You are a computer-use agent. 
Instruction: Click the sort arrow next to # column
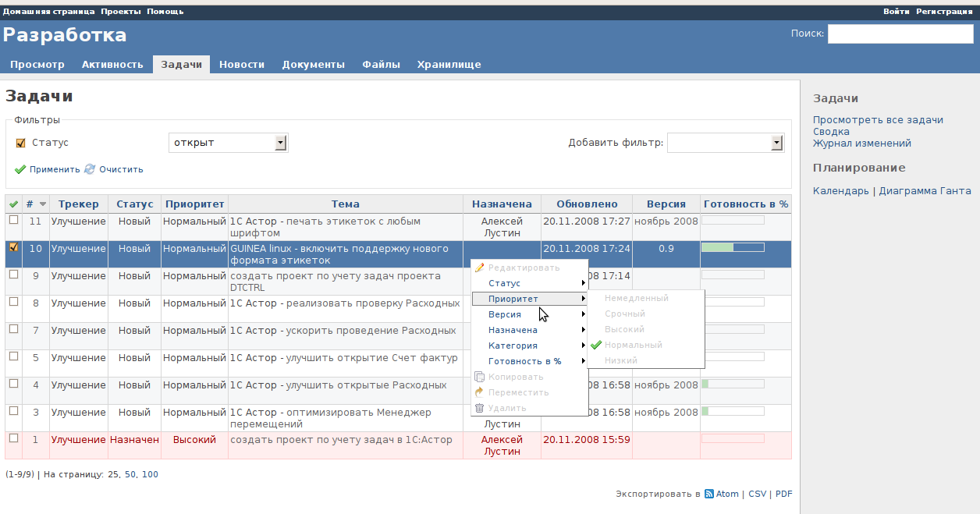point(43,204)
